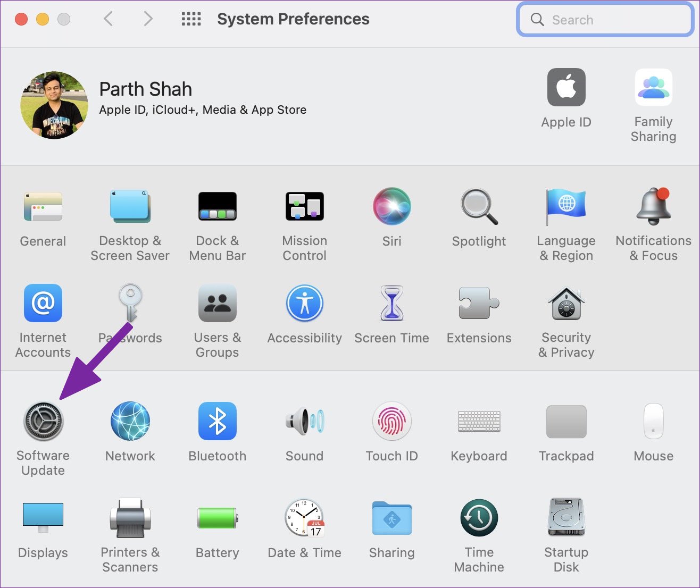Open Startup Disk preferences
This screenshot has width=700, height=588.
click(x=566, y=517)
